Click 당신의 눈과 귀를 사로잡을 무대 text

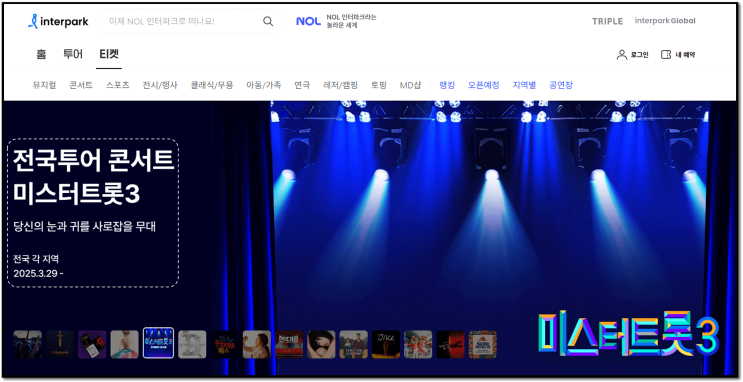point(84,227)
